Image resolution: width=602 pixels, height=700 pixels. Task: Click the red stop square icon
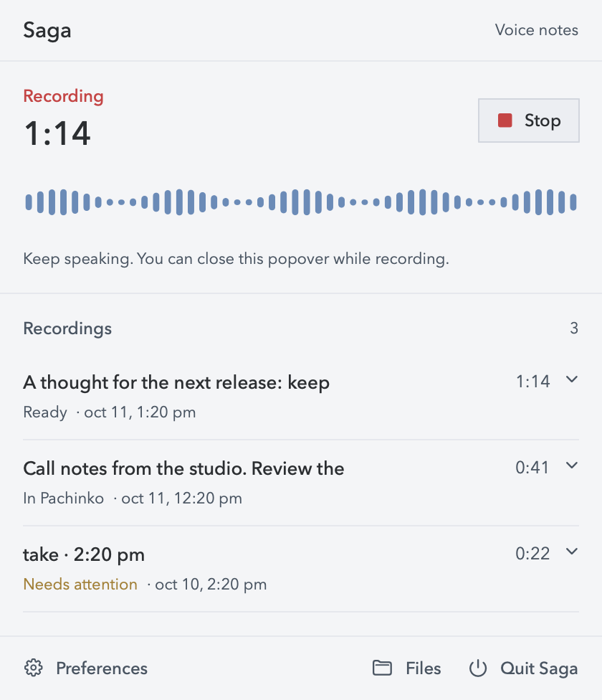point(505,120)
